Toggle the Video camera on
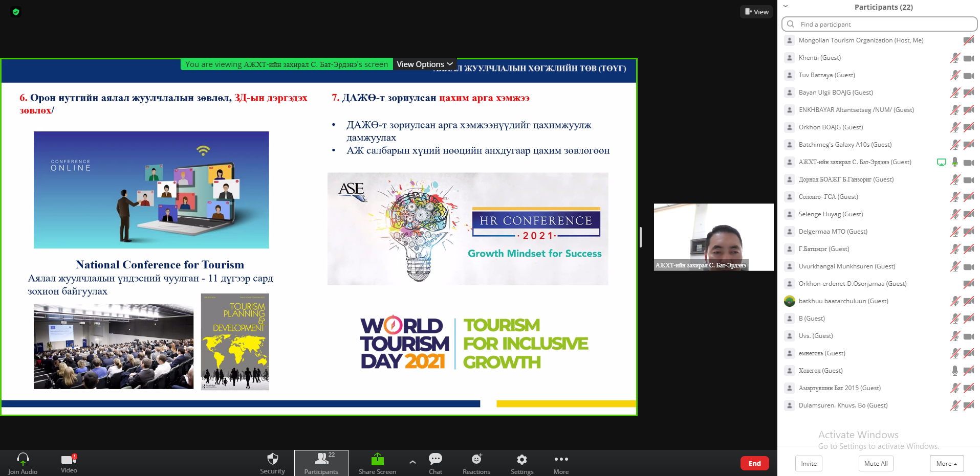Viewport: 980px width, 476px height. tap(69, 459)
